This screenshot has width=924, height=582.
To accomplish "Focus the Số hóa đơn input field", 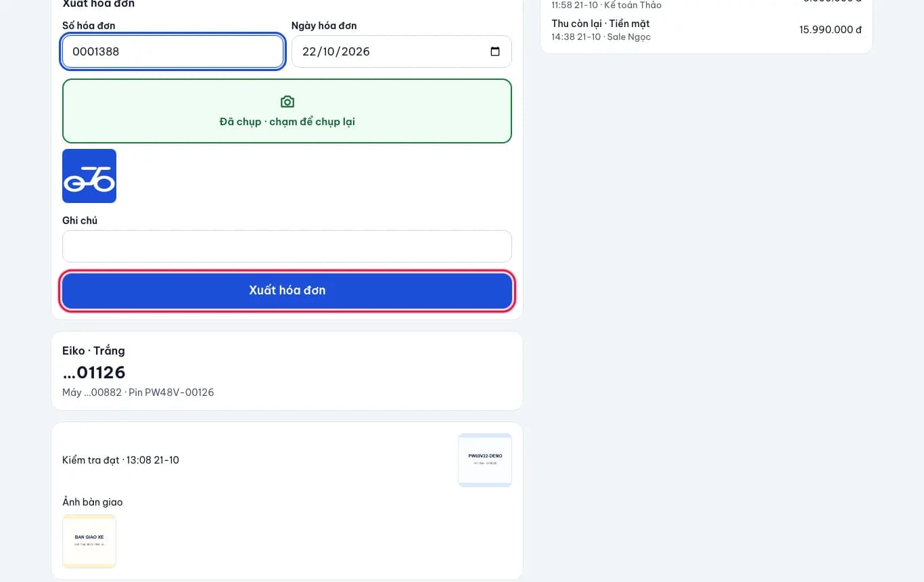I will tap(172, 51).
